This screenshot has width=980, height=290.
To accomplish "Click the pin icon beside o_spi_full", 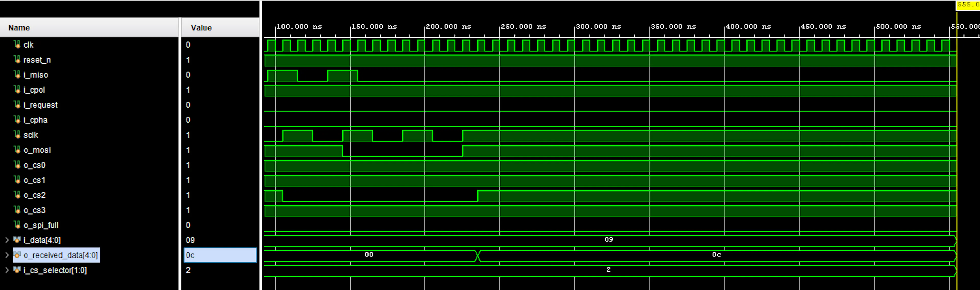I will tap(18, 225).
